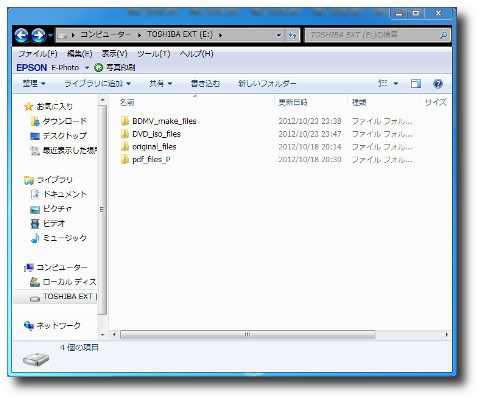Click the Forward navigation arrow button
This screenshot has height=400, width=480.
38,35
